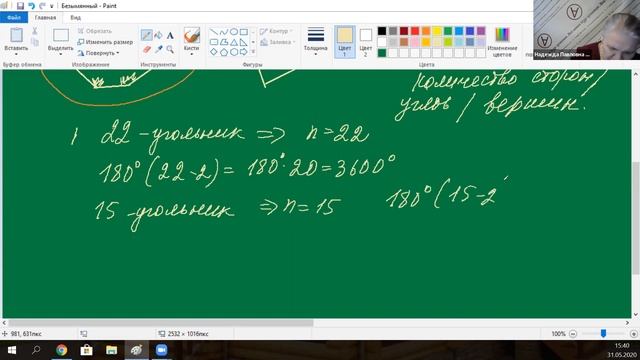The width and height of the screenshot is (640, 360).
Task: Open the Select (Выделить) dropdown arrow
Action: pyautogui.click(x=61, y=54)
